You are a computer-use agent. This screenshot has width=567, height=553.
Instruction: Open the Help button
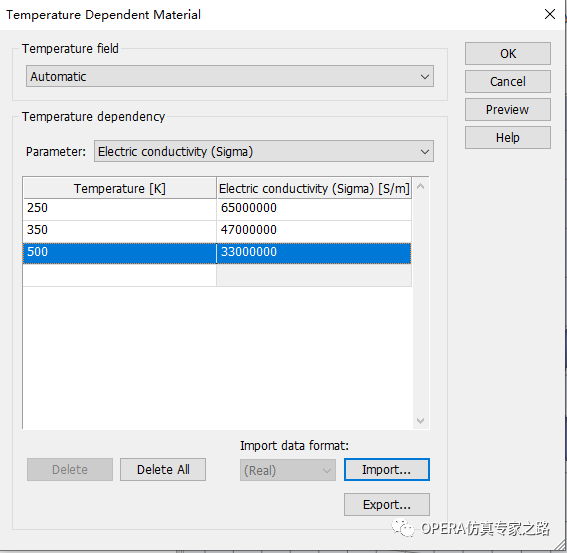coord(508,137)
